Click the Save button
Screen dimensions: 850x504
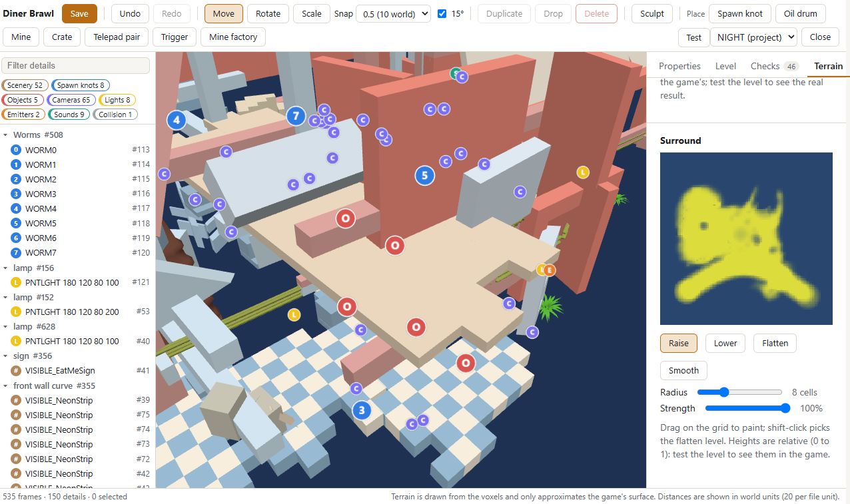coord(79,13)
